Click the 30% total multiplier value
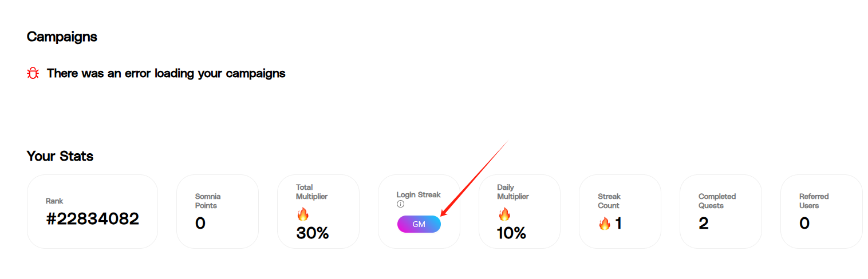Viewport: 868px width, 279px height. [313, 233]
